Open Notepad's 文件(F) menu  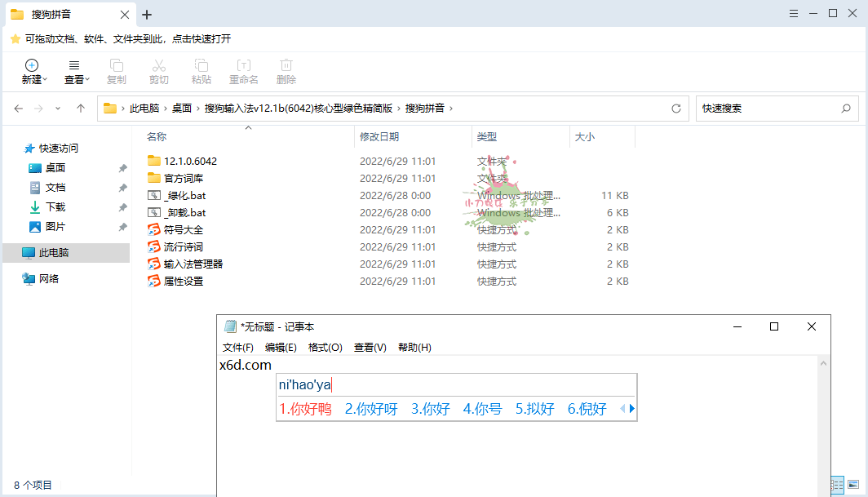(x=237, y=347)
